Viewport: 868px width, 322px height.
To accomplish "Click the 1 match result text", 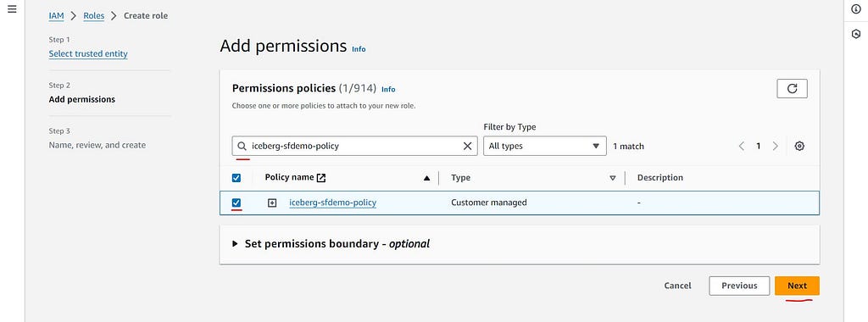I will click(x=628, y=146).
